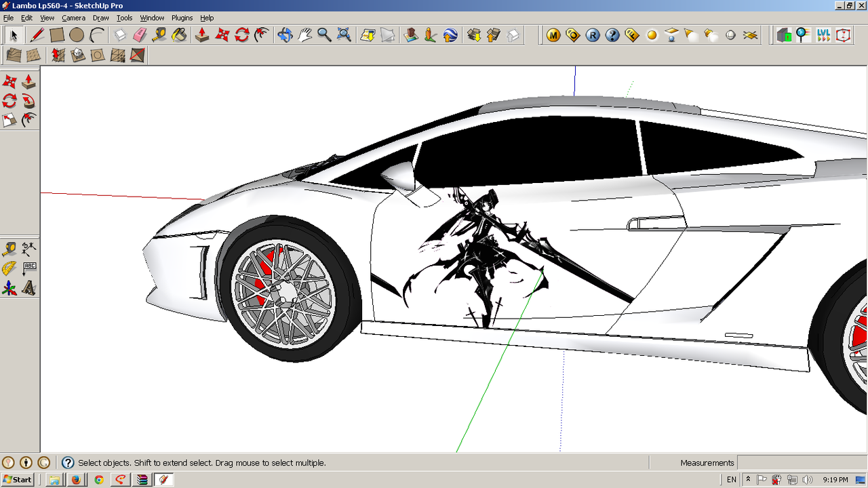Choose Move tool in top toolbar

click(222, 35)
